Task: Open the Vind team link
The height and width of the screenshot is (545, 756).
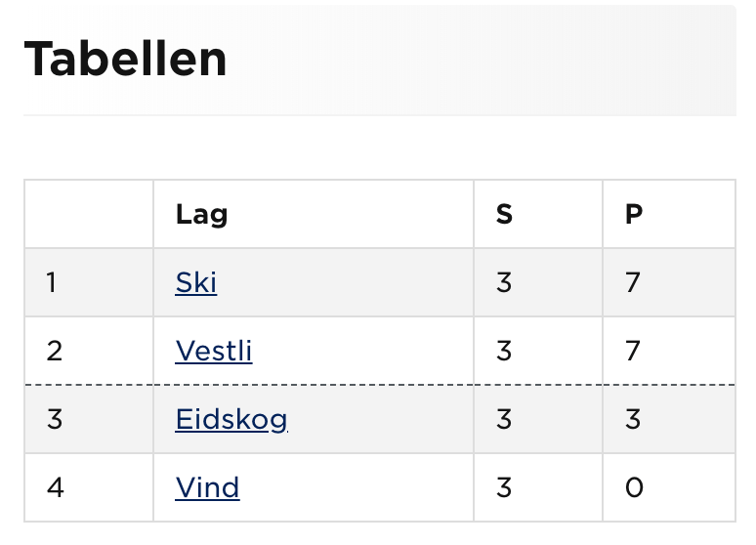Action: tap(207, 487)
